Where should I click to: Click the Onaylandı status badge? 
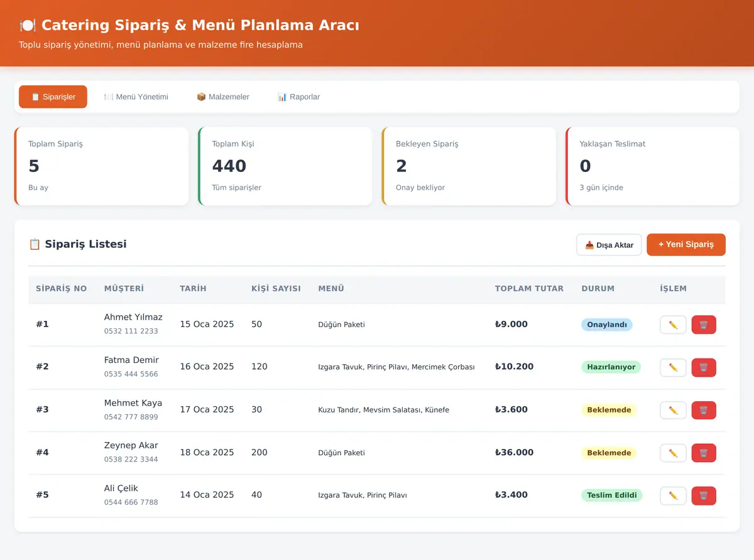pos(607,325)
